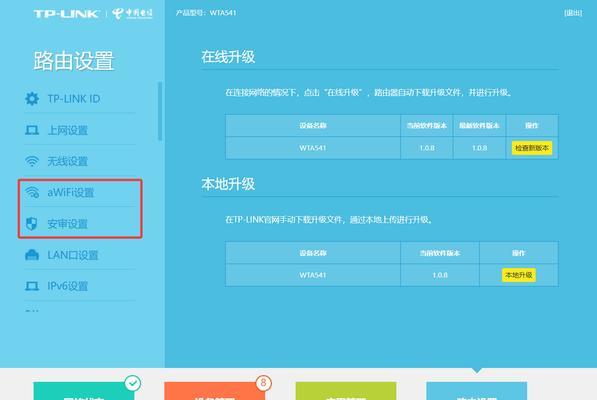Click the TP-LINK logo
The image size is (597, 400).
tap(67, 14)
